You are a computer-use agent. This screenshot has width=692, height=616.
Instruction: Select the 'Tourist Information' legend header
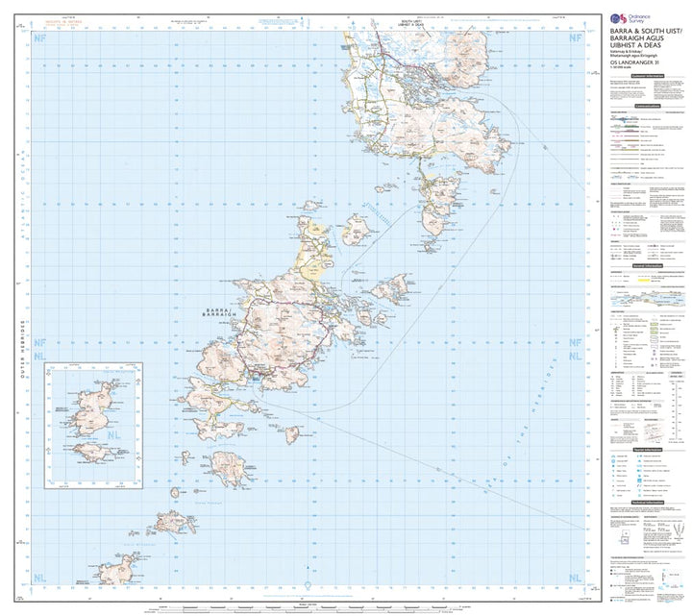click(x=648, y=450)
